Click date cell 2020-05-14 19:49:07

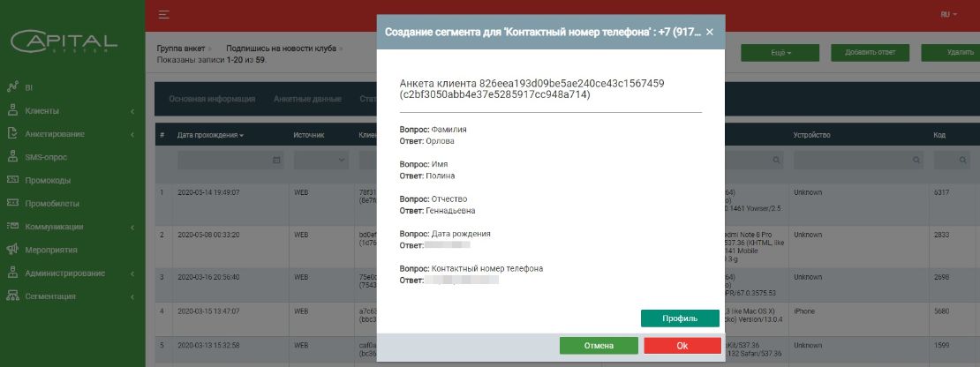pos(208,193)
